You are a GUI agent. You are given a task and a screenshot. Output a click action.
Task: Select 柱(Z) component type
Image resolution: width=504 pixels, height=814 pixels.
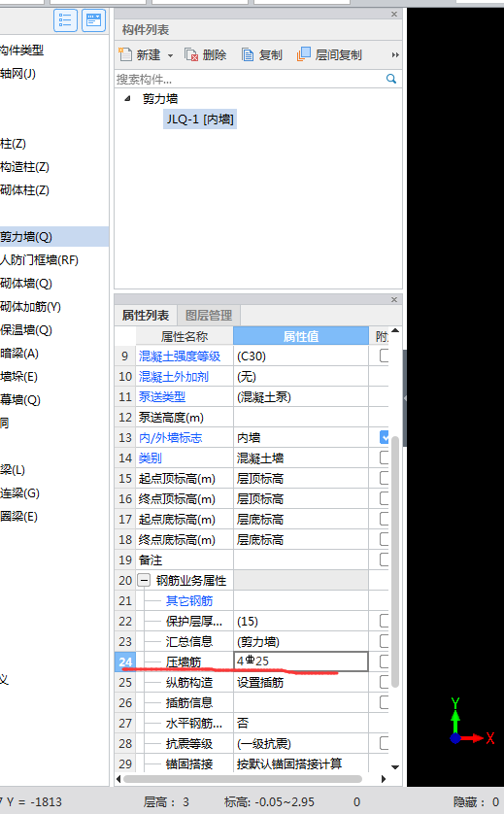pyautogui.click(x=13, y=144)
